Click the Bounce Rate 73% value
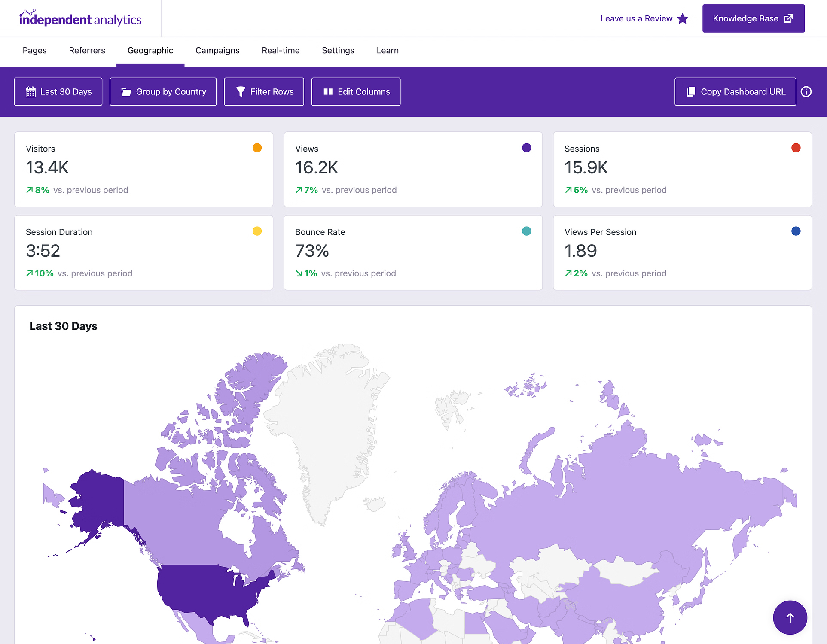827x644 pixels. click(x=312, y=251)
